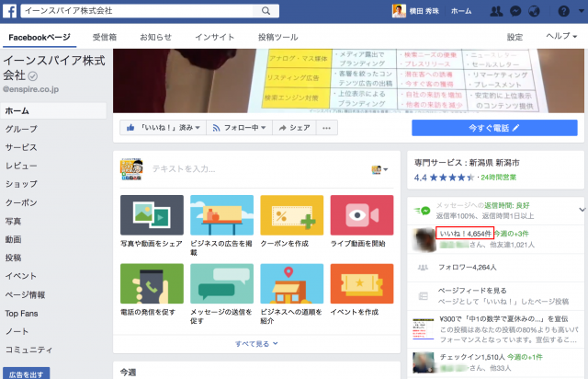Click the Facebook logo icon
The image size is (588, 379).
pyautogui.click(x=9, y=11)
